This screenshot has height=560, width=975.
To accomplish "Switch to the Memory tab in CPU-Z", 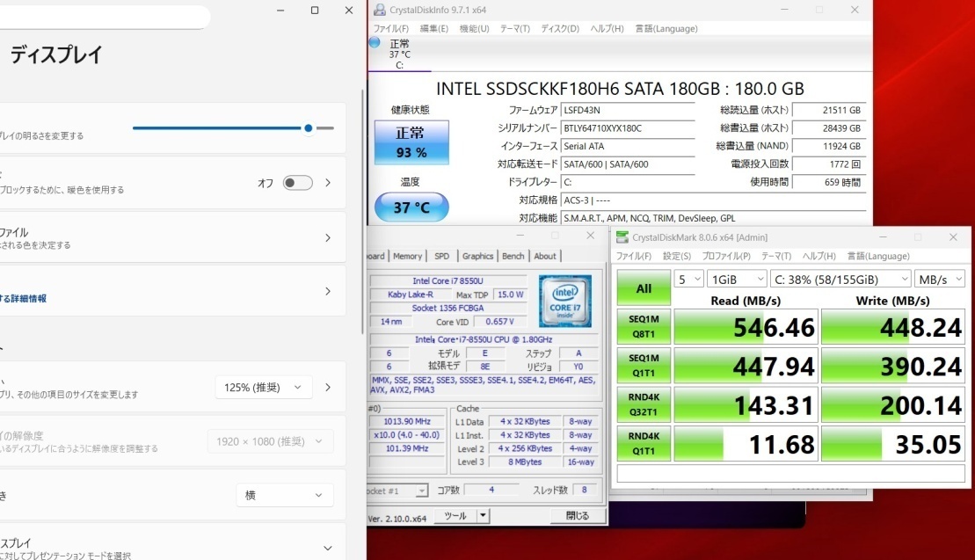I will tap(407, 256).
